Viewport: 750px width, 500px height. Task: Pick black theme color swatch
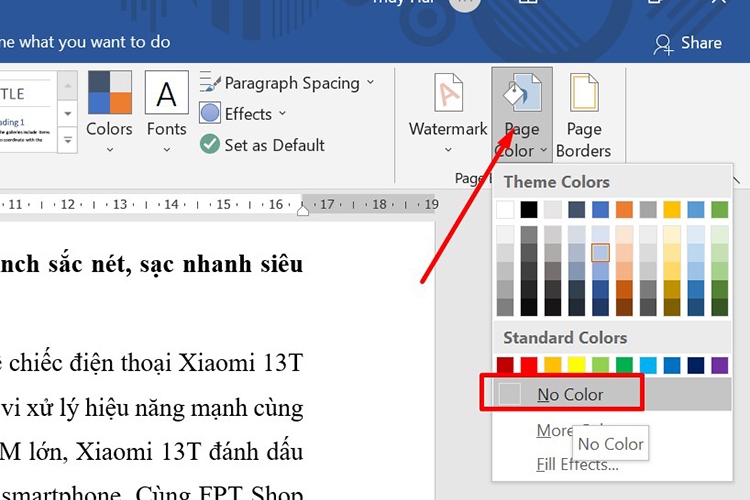[x=529, y=210]
